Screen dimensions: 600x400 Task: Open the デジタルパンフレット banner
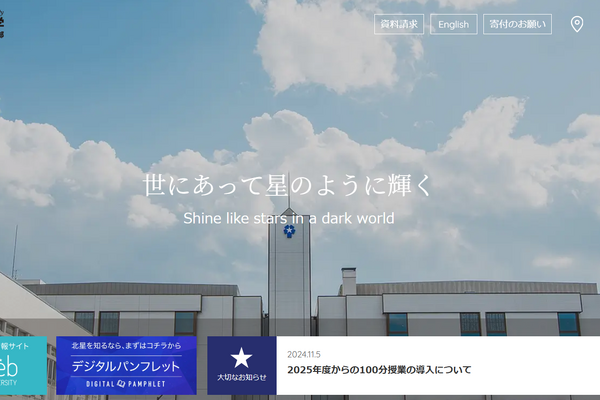coord(126,366)
